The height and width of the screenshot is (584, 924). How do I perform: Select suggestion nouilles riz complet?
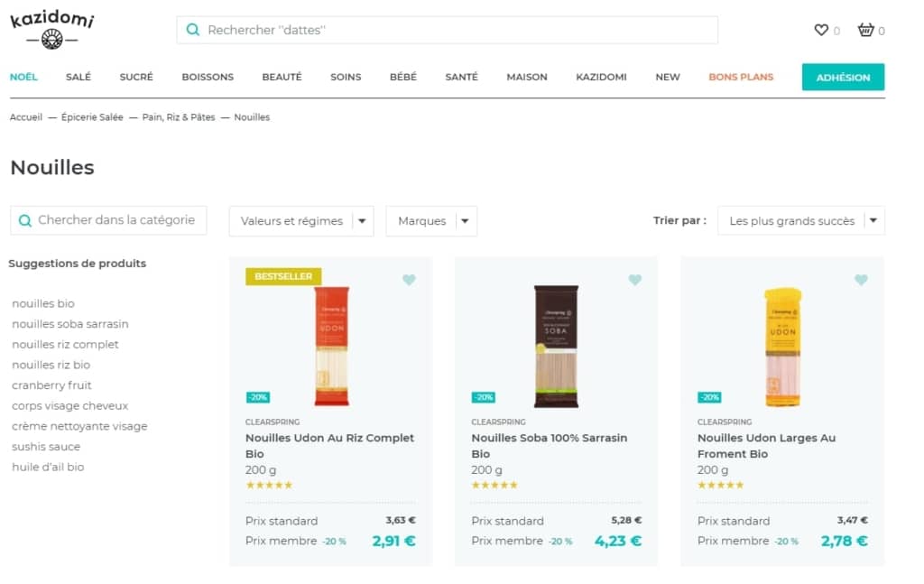(x=65, y=344)
